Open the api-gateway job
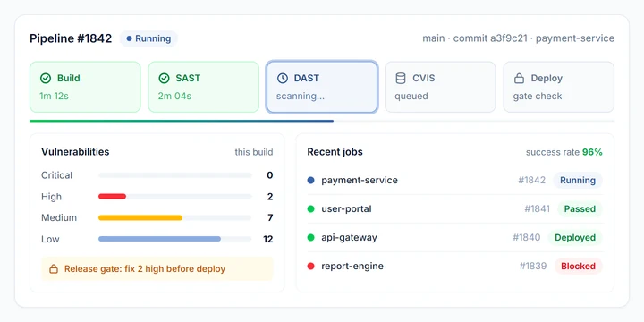644x322 pixels. (x=455, y=237)
